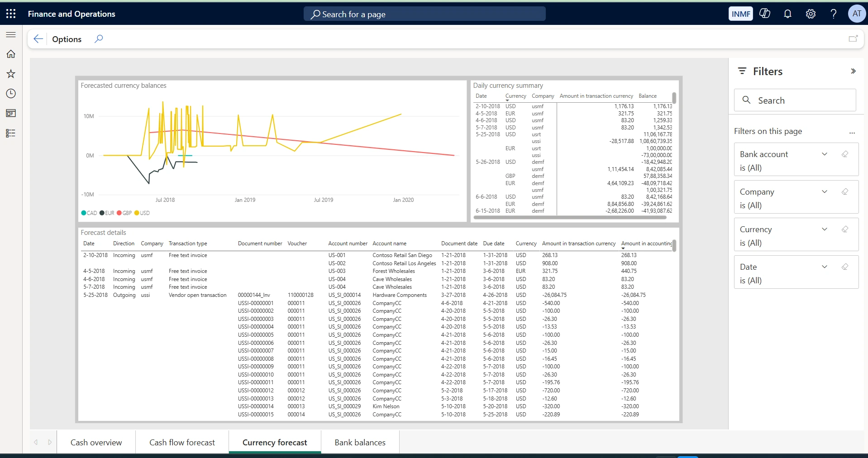
Task: Clear the Date filter eraser
Action: 844,267
